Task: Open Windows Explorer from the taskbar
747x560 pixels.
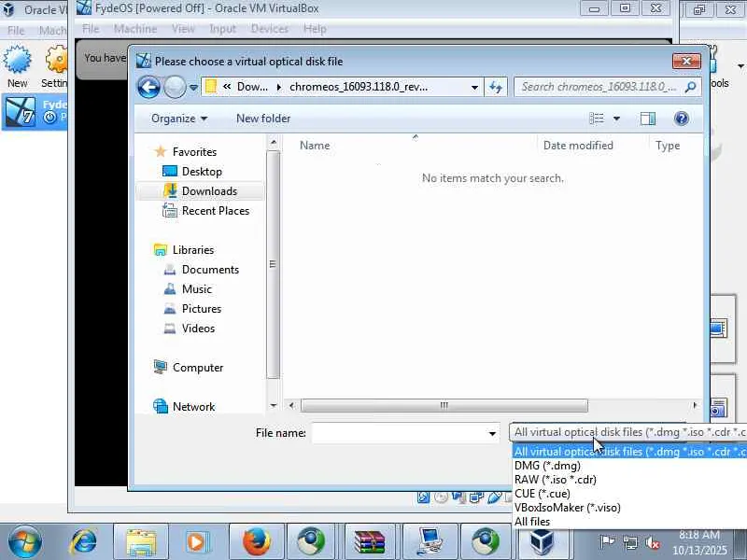Action: click(x=141, y=542)
